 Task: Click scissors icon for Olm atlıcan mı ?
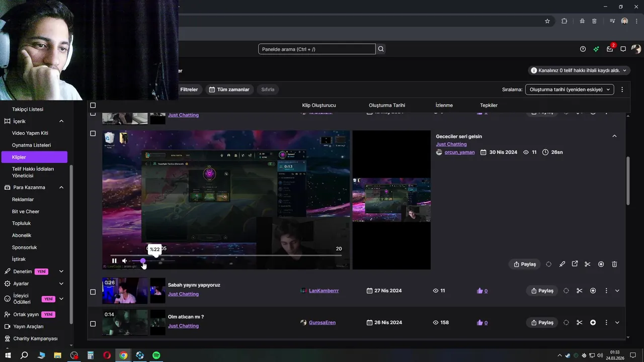point(580,322)
